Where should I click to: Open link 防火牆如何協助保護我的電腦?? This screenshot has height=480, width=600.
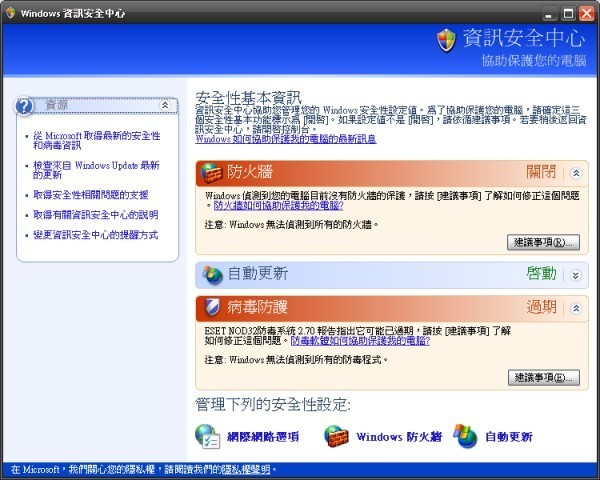coord(279,206)
